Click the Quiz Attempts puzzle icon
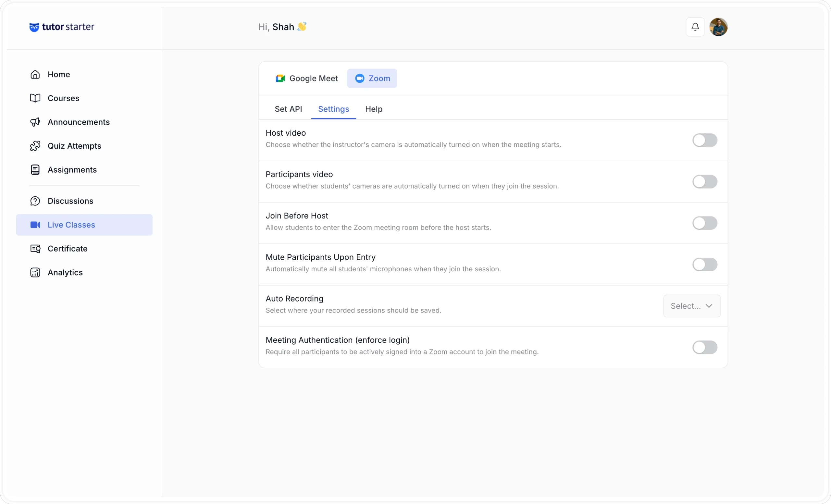This screenshot has width=831, height=504. tap(35, 146)
